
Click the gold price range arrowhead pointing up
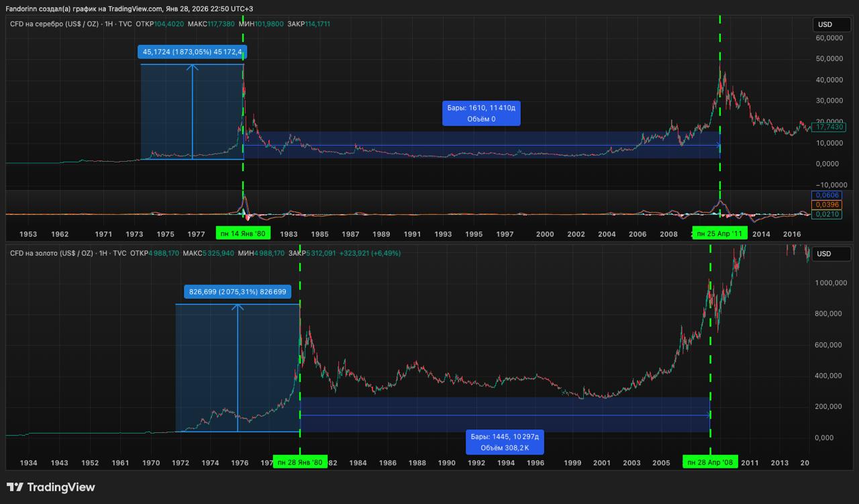(238, 307)
